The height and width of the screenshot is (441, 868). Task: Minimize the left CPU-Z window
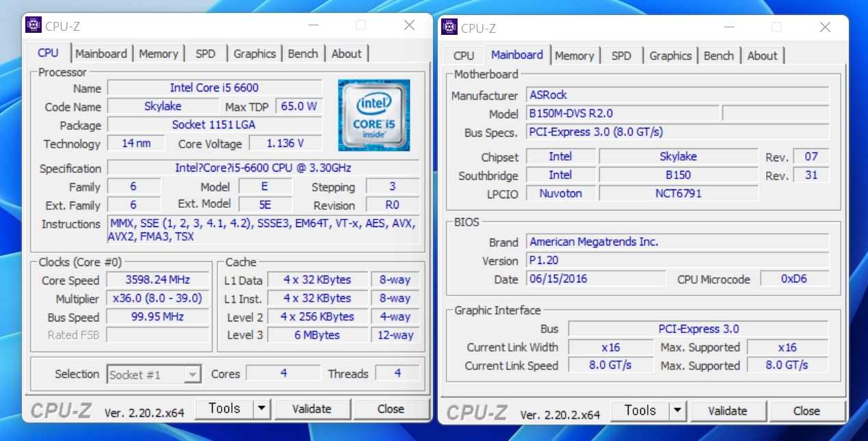[x=313, y=25]
